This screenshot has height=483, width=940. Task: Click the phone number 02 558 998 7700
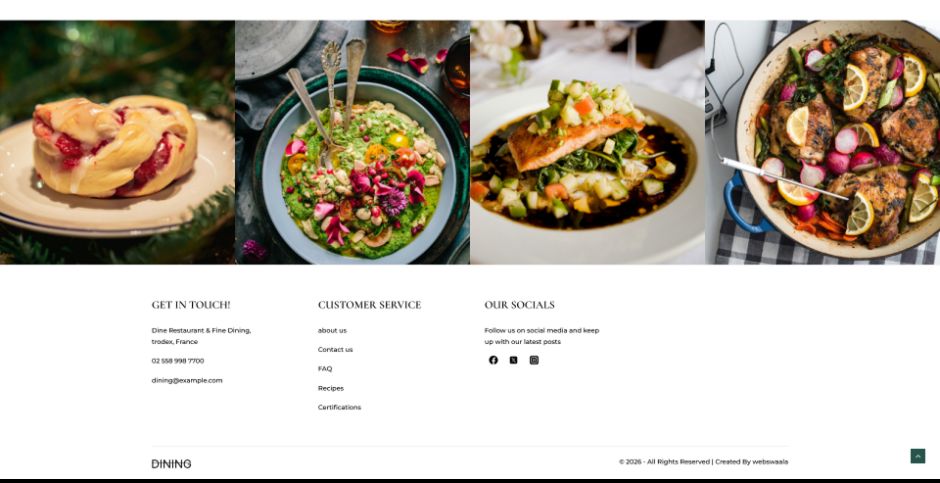(178, 361)
